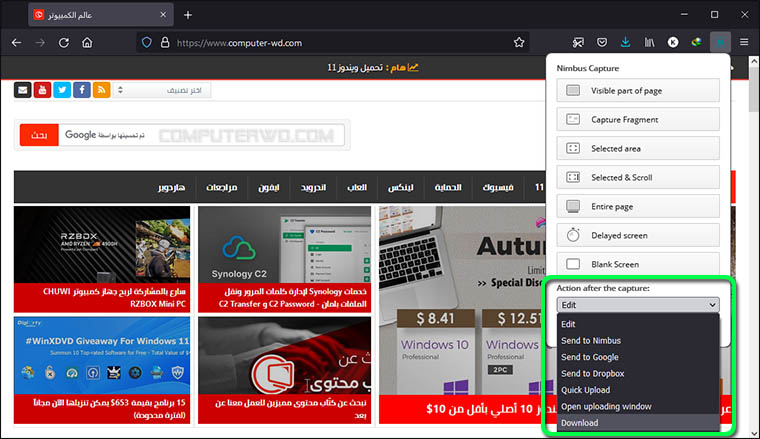Open the RSS feed icon
760x439 pixels.
(101, 90)
